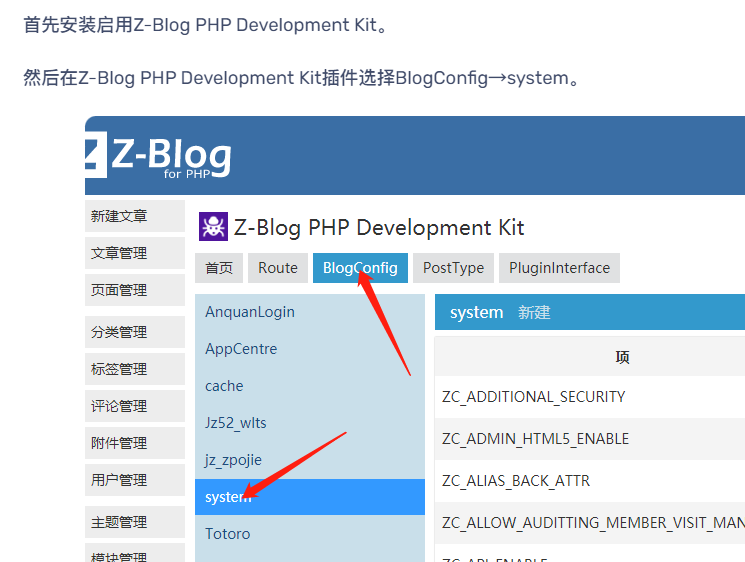Select the BlogConfig tab
745x562 pixels.
coord(360,268)
